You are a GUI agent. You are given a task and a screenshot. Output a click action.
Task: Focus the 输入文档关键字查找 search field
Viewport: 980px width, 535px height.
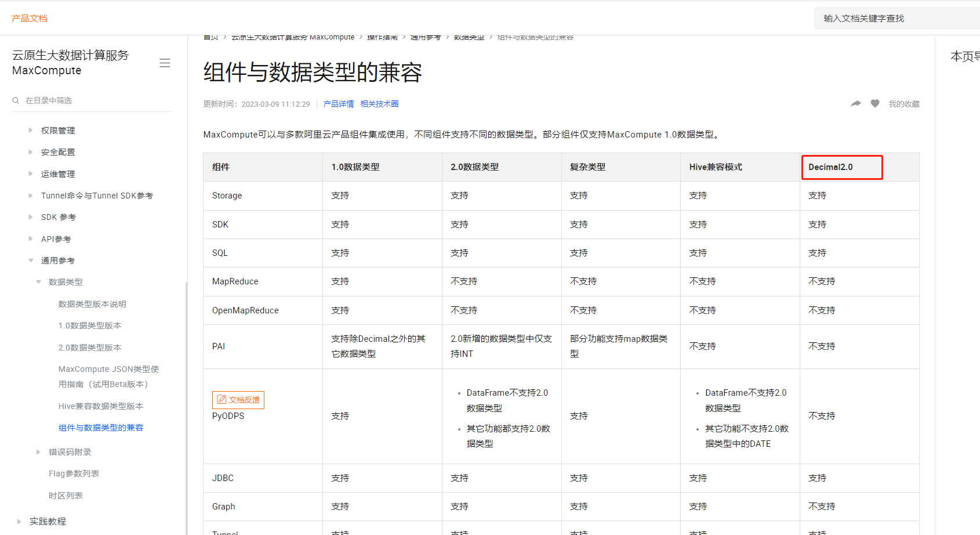pos(897,19)
